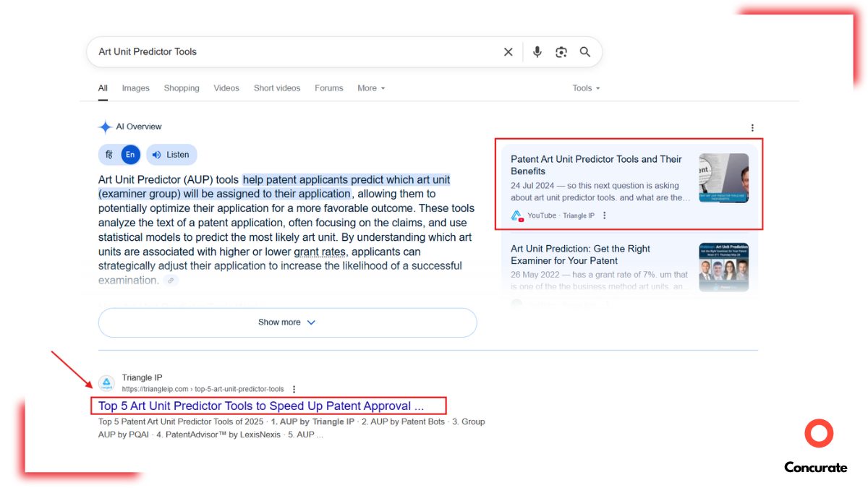
Task: Open three-dot menu on Triangle IP video card
Action: [605, 215]
